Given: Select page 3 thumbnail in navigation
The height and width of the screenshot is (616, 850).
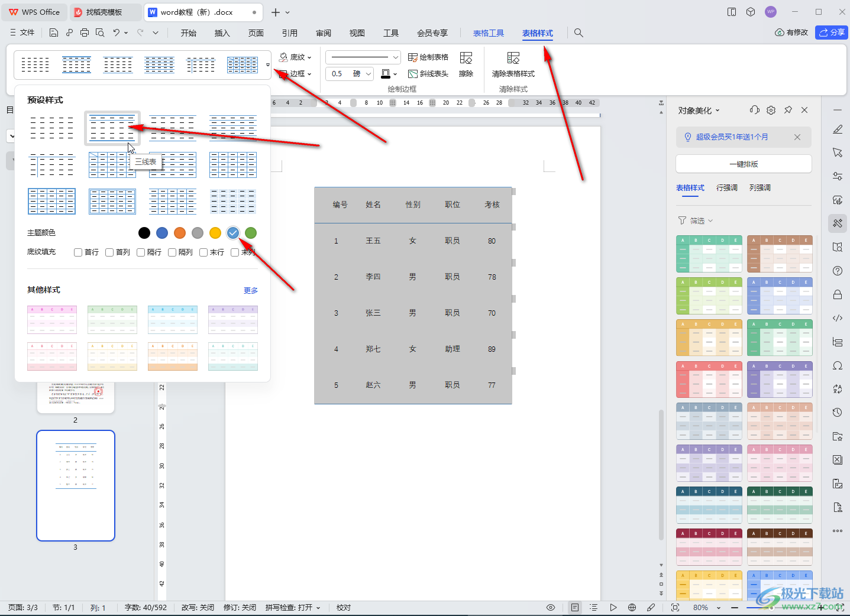Looking at the screenshot, I should point(76,485).
